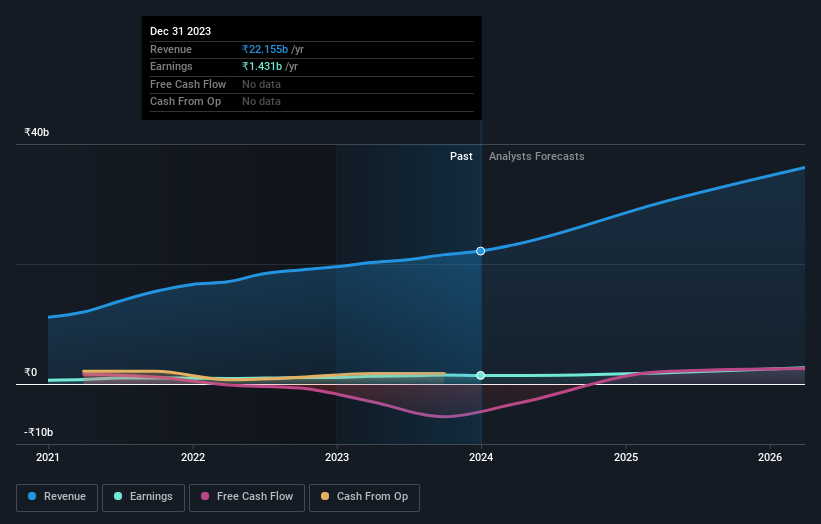Click the Analysts Forecasts label
The height and width of the screenshot is (524, 821).
537,157
